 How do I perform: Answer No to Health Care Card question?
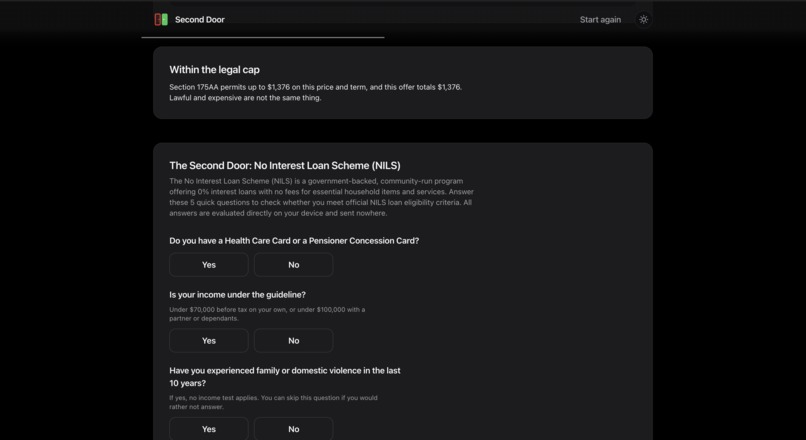click(294, 265)
